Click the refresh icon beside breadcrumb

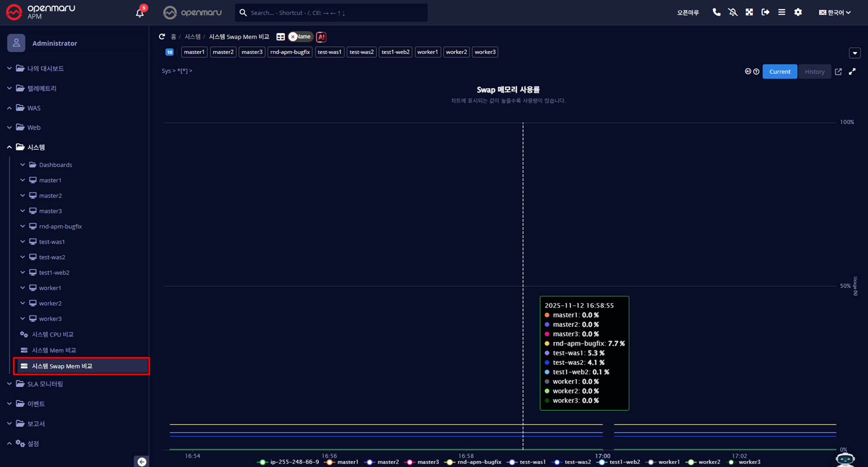162,37
